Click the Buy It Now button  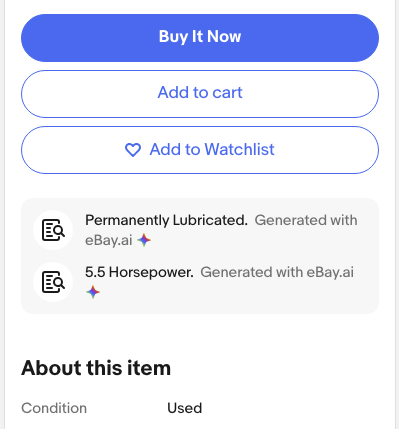(x=200, y=38)
